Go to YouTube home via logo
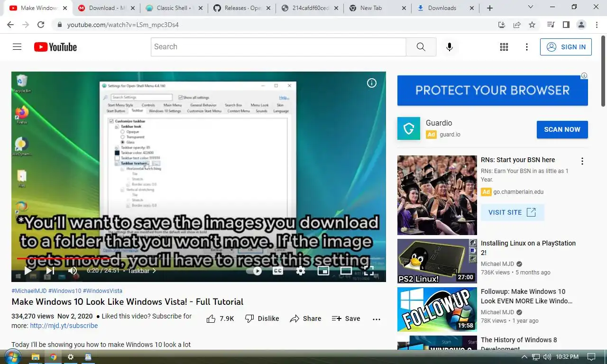Viewport: 607px width, 364px height. coord(55,47)
